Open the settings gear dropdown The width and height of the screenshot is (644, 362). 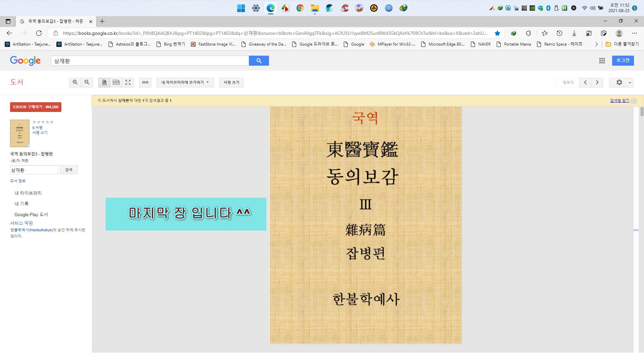pos(621,82)
